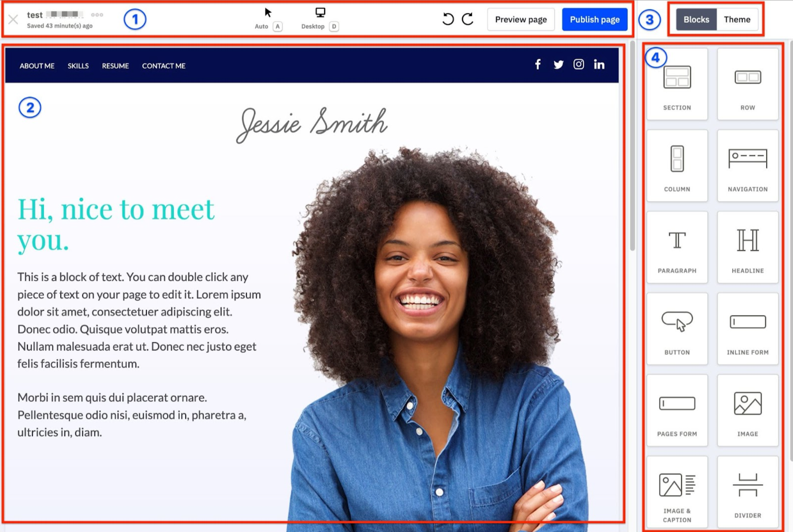The width and height of the screenshot is (793, 532).
Task: Pick the Image block
Action: click(747, 411)
